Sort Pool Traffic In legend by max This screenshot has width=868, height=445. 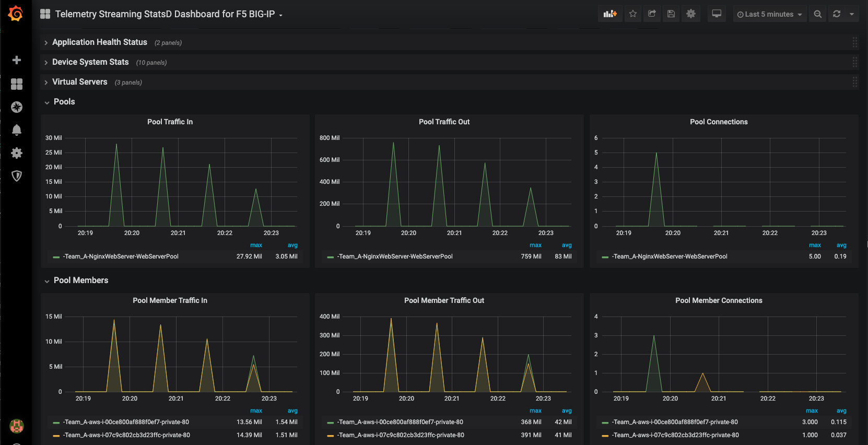(x=256, y=245)
